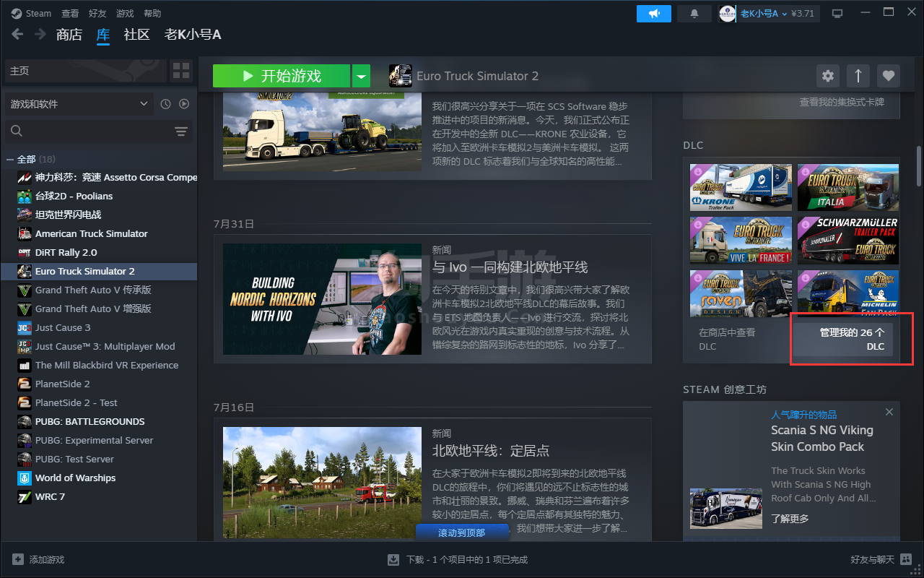Screen dimensions: 924x578
Task: Click the ready-to-play filter icon
Action: click(184, 104)
